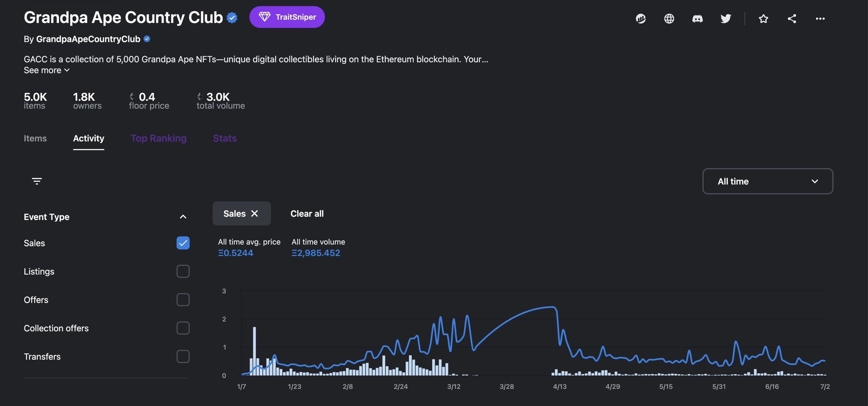Viewport: 868px width, 406px height.
Task: Go to the Stats tab
Action: pyautogui.click(x=225, y=138)
